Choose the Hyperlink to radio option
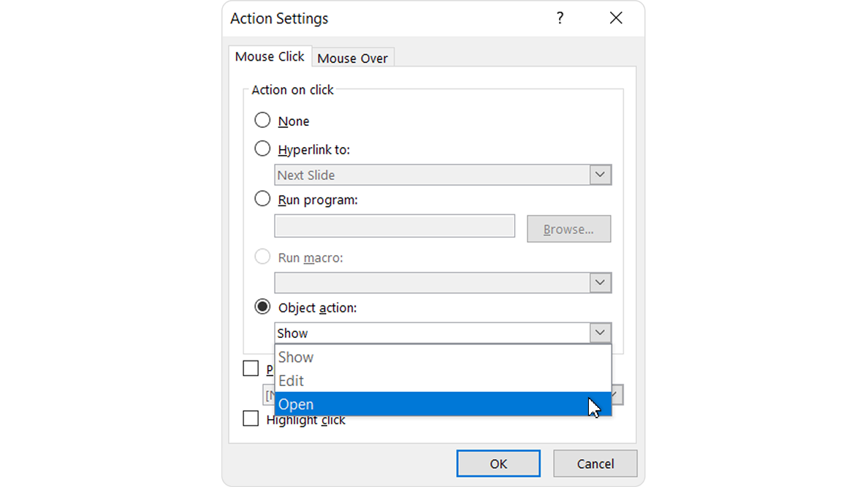 coord(262,148)
